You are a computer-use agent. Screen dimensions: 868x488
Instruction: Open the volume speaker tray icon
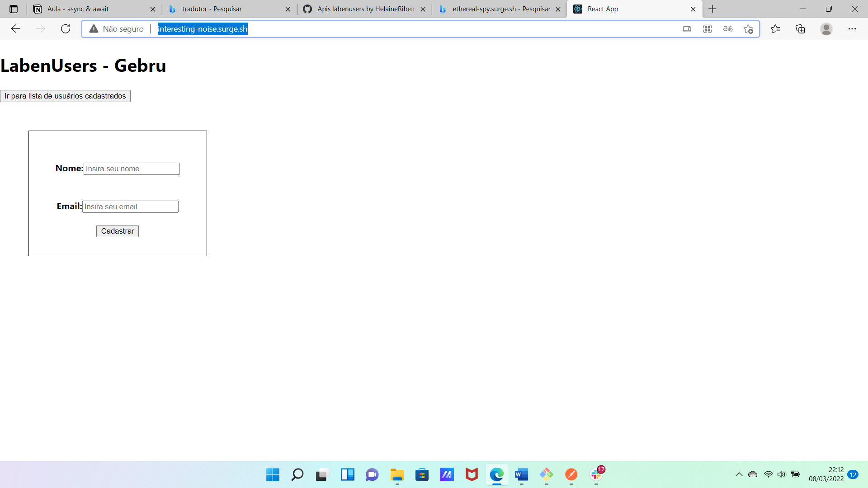pos(782,474)
